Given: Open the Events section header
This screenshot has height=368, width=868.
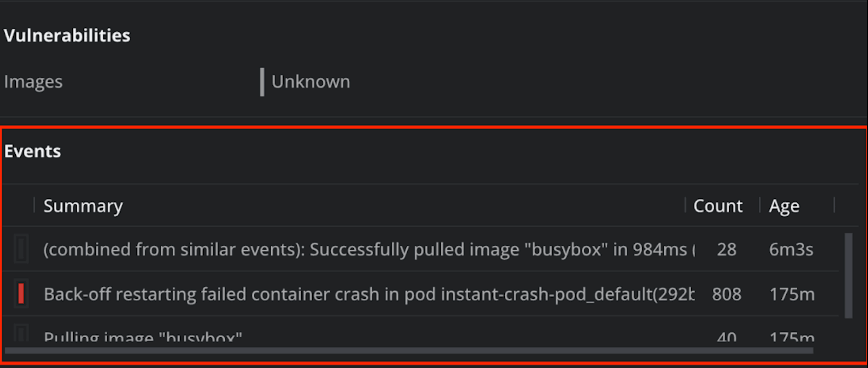Looking at the screenshot, I should (33, 151).
